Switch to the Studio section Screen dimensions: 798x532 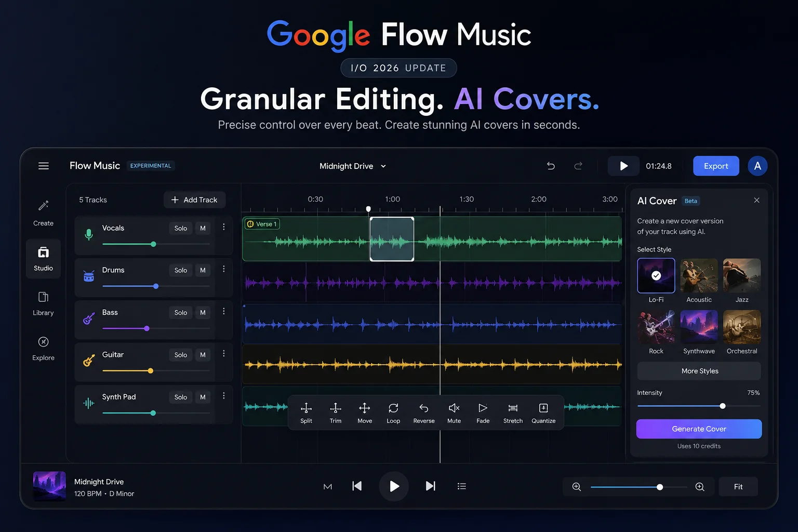tap(43, 259)
